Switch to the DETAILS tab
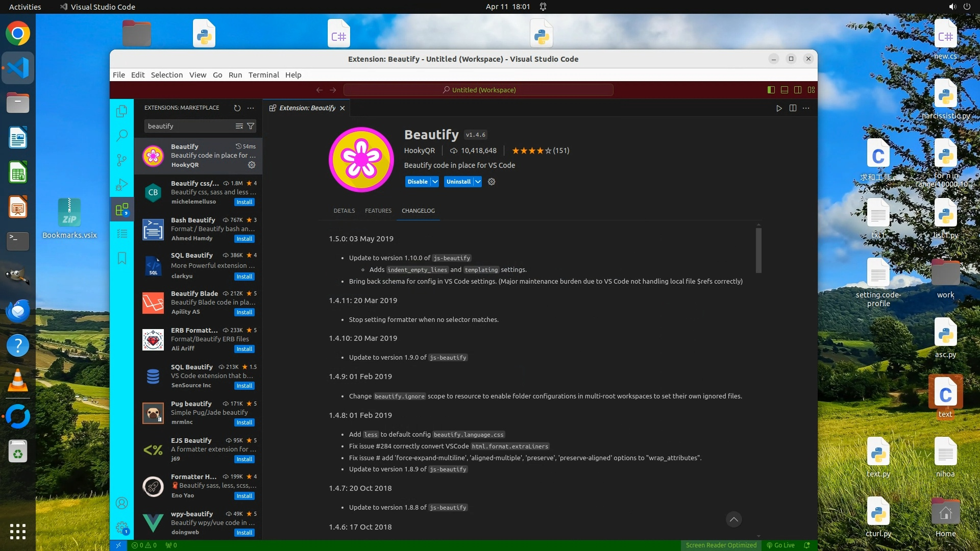Viewport: 980px width, 551px height. point(344,211)
